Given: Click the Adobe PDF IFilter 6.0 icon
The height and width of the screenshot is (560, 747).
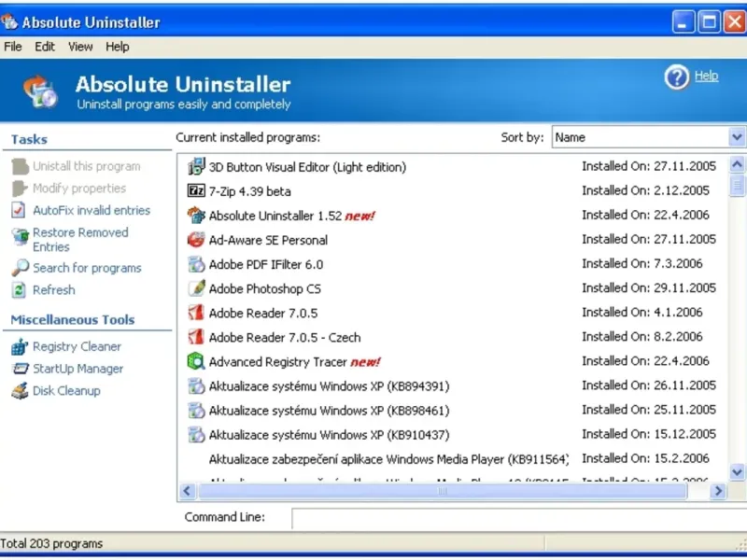Looking at the screenshot, I should (x=196, y=264).
